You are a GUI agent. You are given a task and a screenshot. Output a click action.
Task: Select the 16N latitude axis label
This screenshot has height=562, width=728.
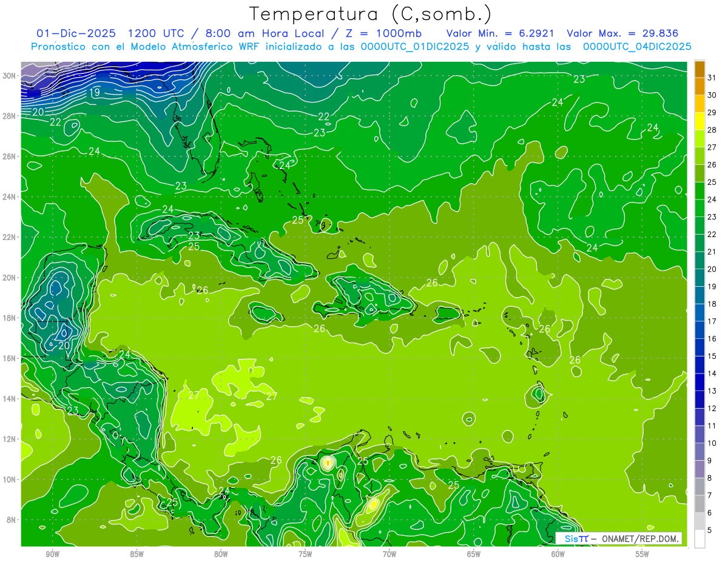[8, 358]
